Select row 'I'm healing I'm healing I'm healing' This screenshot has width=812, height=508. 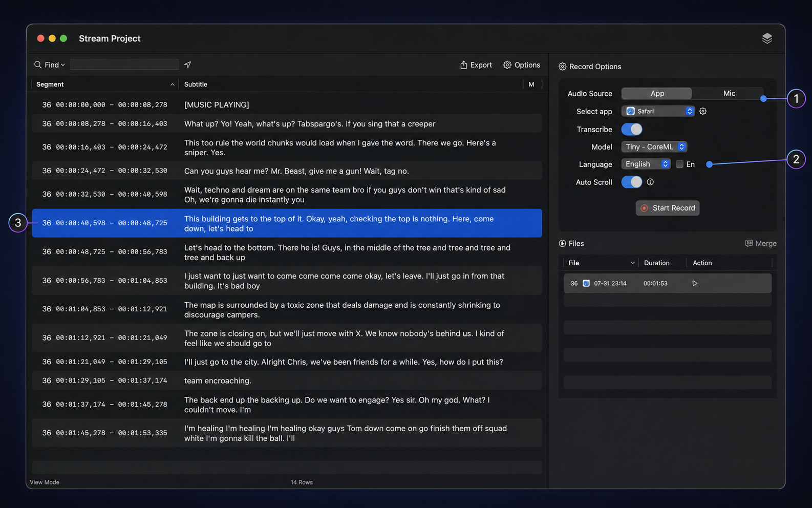click(287, 433)
